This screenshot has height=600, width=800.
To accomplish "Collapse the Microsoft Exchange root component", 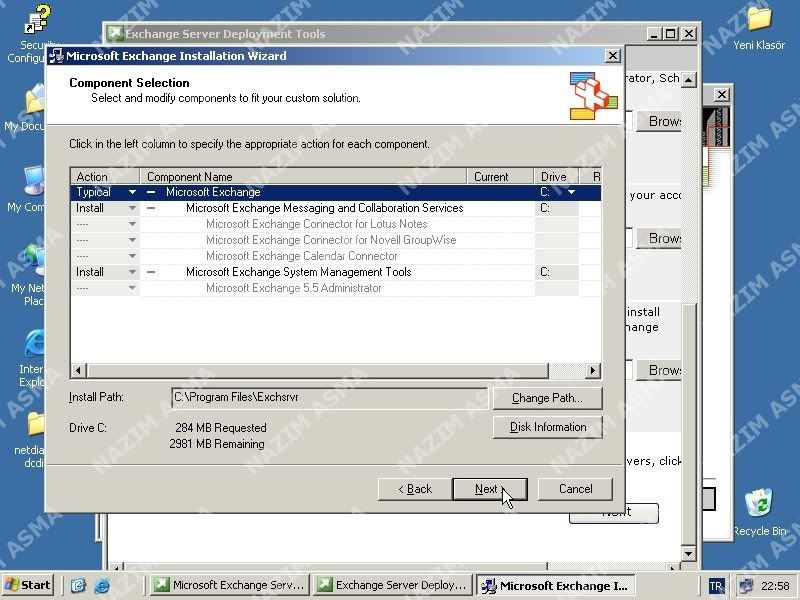I will (x=151, y=192).
